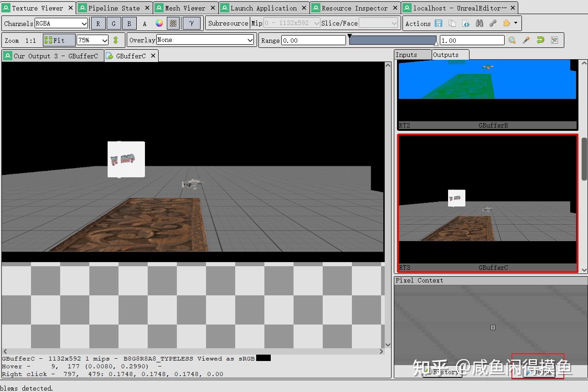Viewport: 588px width, 392px height.
Task: Close the Texture Viewer tab
Action: (71, 8)
